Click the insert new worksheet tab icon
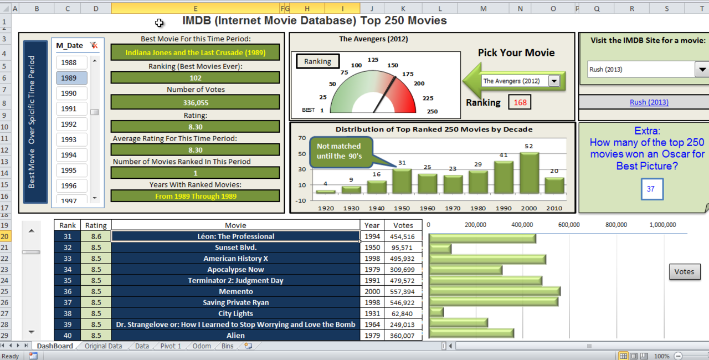709x360 pixels. (x=248, y=346)
